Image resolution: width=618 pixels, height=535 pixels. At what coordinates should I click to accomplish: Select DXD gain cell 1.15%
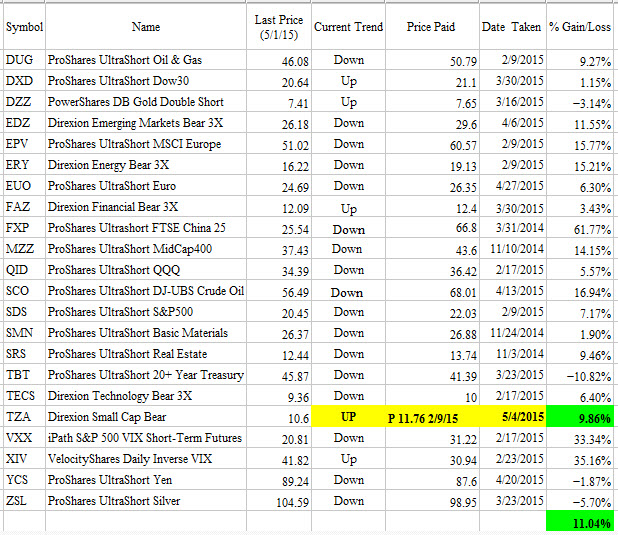pyautogui.click(x=580, y=81)
